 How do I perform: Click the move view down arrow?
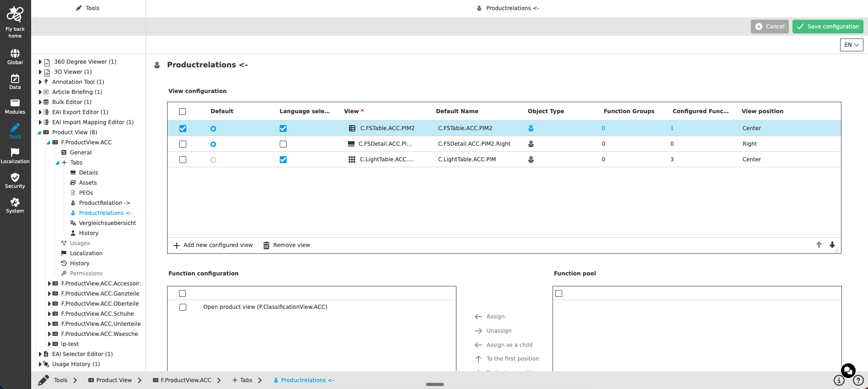(x=832, y=245)
